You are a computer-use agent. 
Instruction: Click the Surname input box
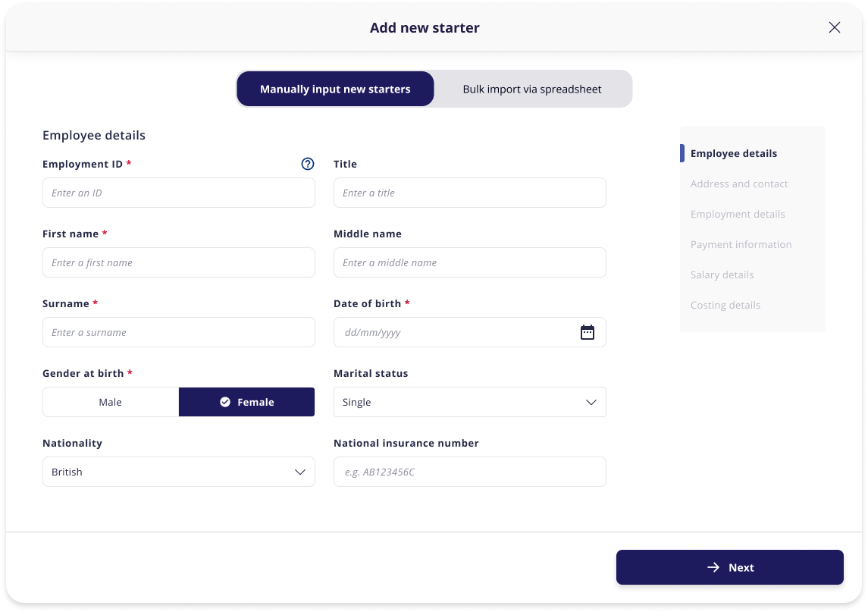coord(179,332)
